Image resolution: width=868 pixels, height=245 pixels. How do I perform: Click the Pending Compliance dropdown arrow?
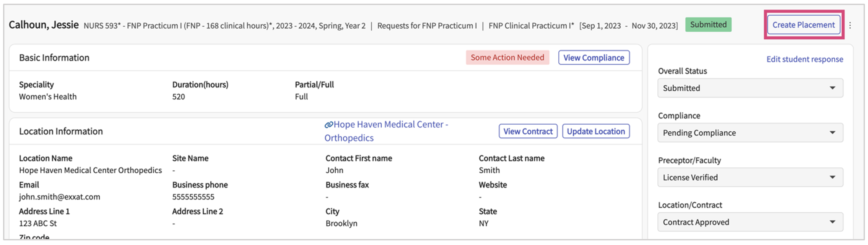(x=832, y=133)
